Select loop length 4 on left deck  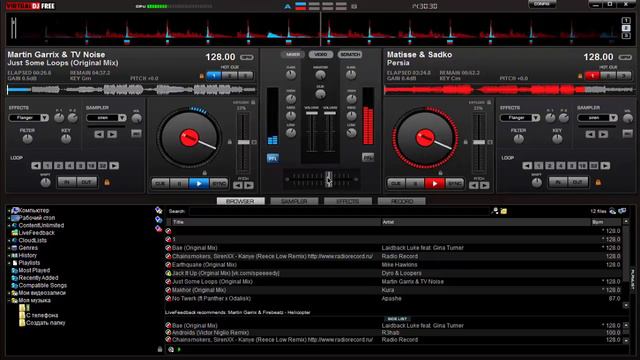click(x=70, y=166)
